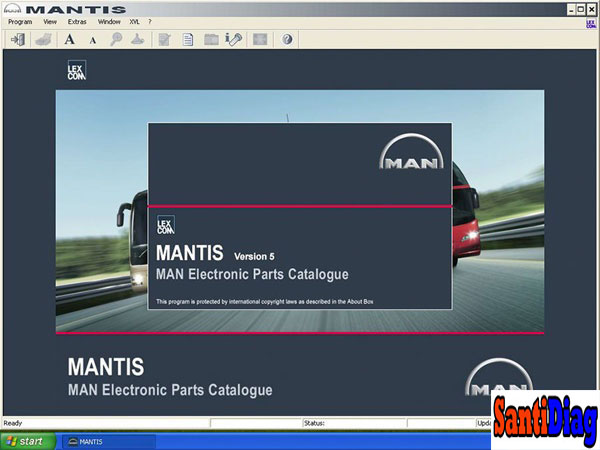Open the Extras menu

(x=77, y=22)
